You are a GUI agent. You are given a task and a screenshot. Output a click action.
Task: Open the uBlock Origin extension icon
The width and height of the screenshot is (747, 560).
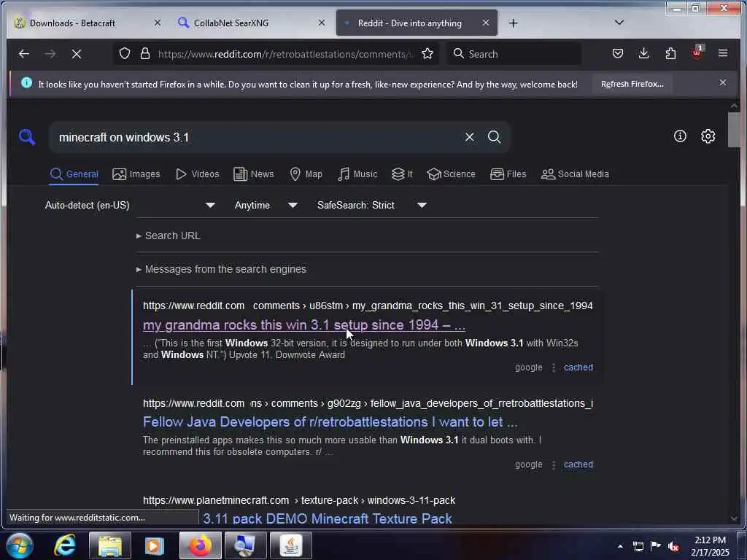point(697,52)
